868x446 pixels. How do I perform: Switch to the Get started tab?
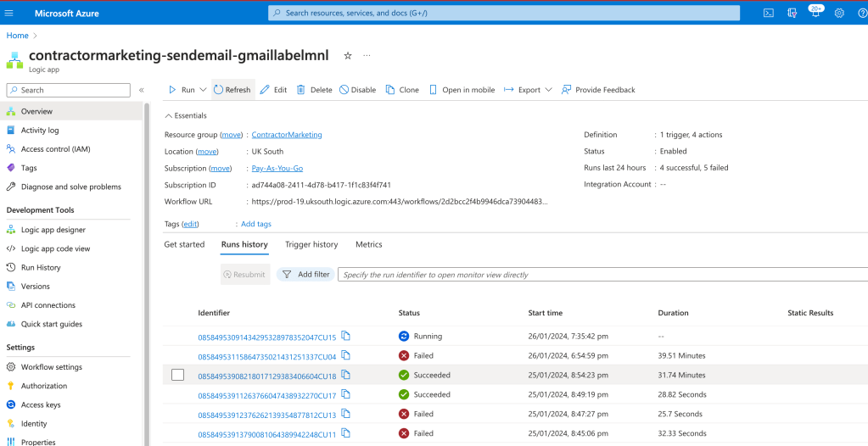184,244
